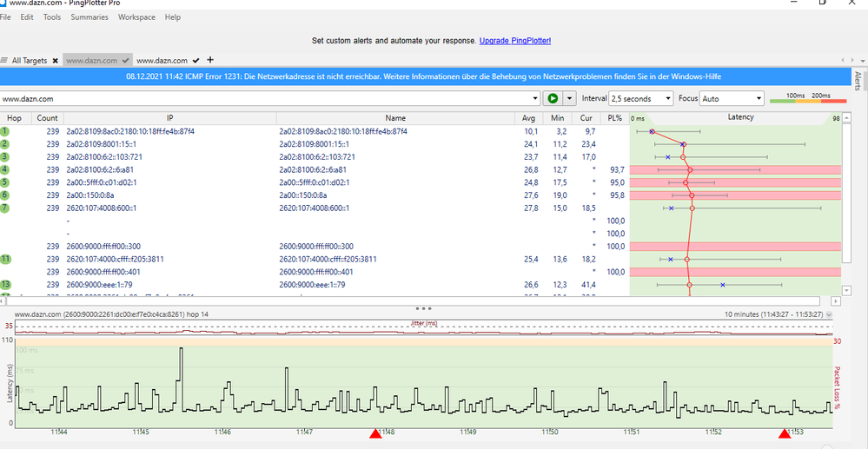The height and width of the screenshot is (449, 868).
Task: Click IP 2620:107:4008:600::1 in hop 7
Action: tap(102, 208)
